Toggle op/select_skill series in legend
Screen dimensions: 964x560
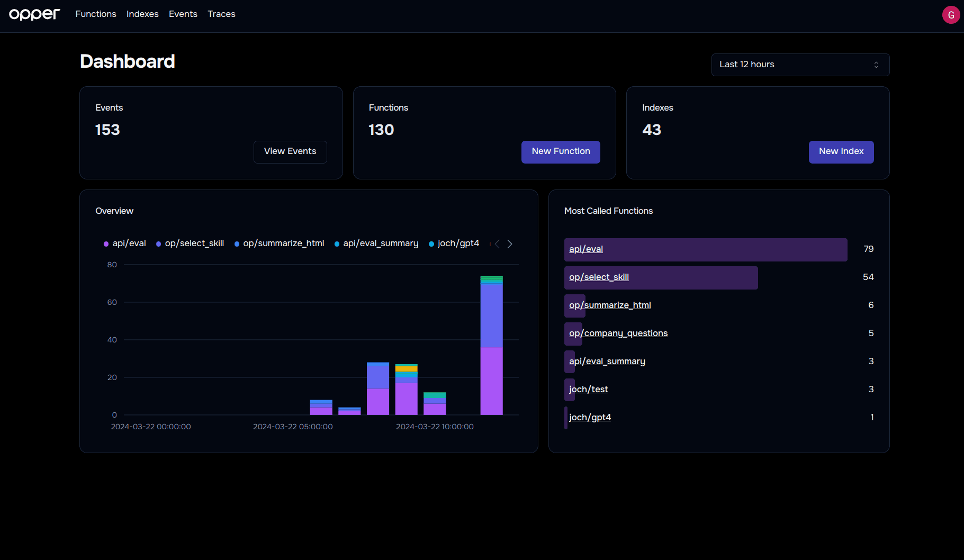click(x=190, y=243)
